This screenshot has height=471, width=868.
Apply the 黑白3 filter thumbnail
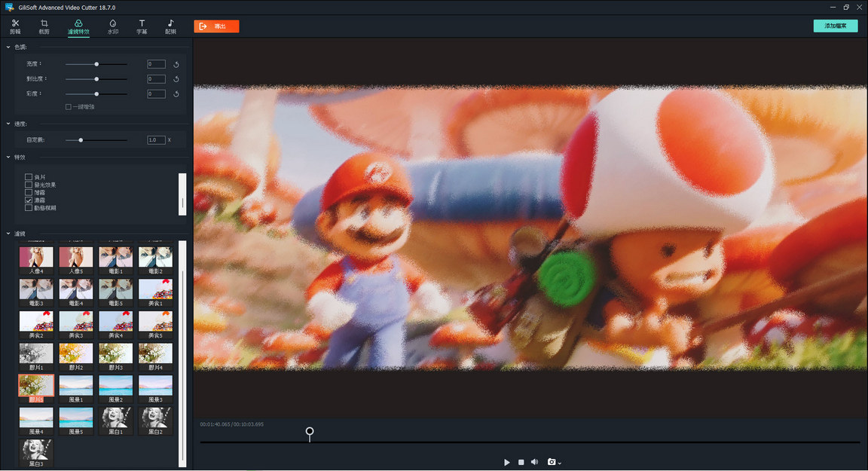tap(36, 453)
